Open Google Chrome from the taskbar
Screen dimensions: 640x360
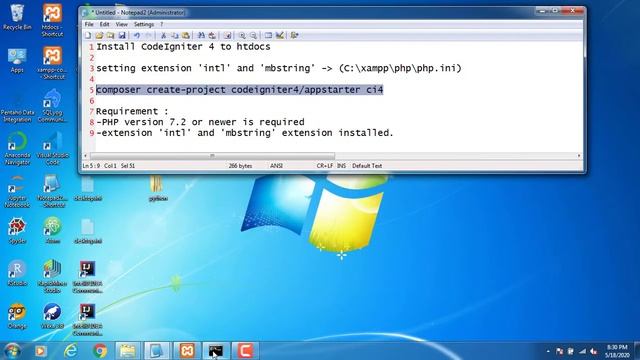point(100,351)
